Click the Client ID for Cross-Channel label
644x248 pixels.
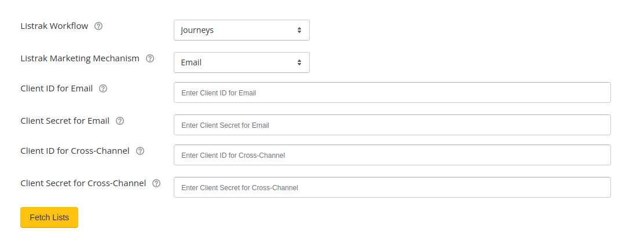point(75,151)
